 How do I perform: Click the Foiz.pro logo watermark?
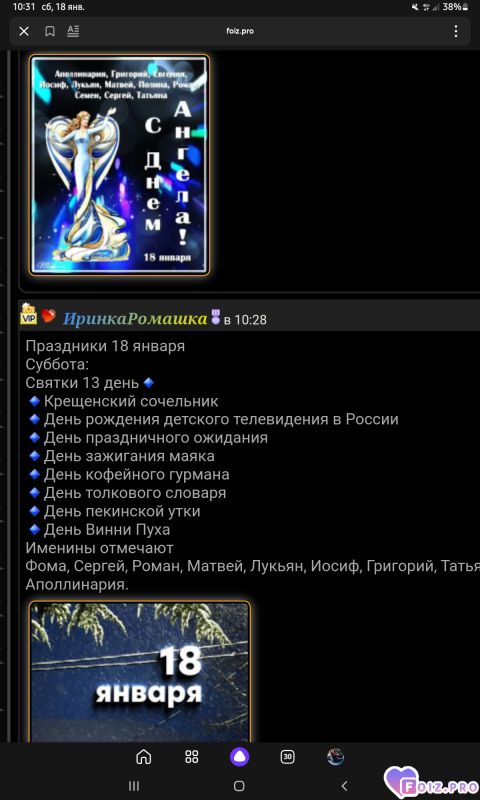click(x=431, y=783)
